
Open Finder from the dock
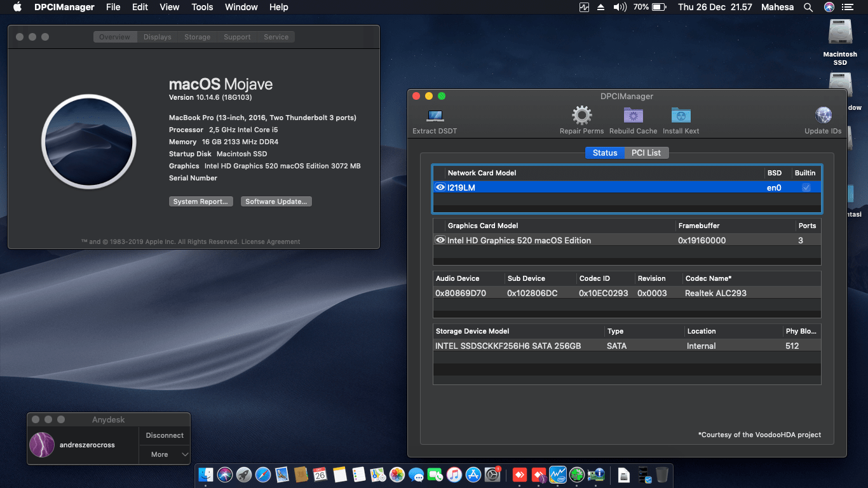[x=206, y=474]
